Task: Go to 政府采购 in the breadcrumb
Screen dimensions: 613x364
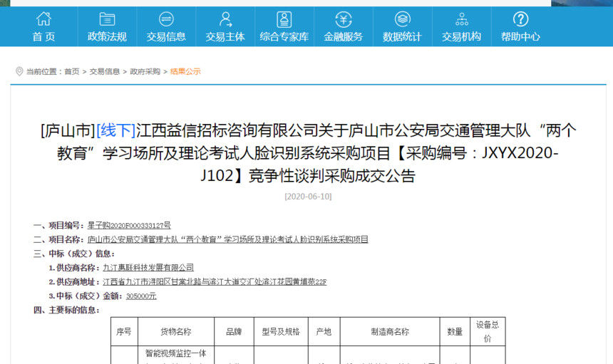Action: point(145,71)
